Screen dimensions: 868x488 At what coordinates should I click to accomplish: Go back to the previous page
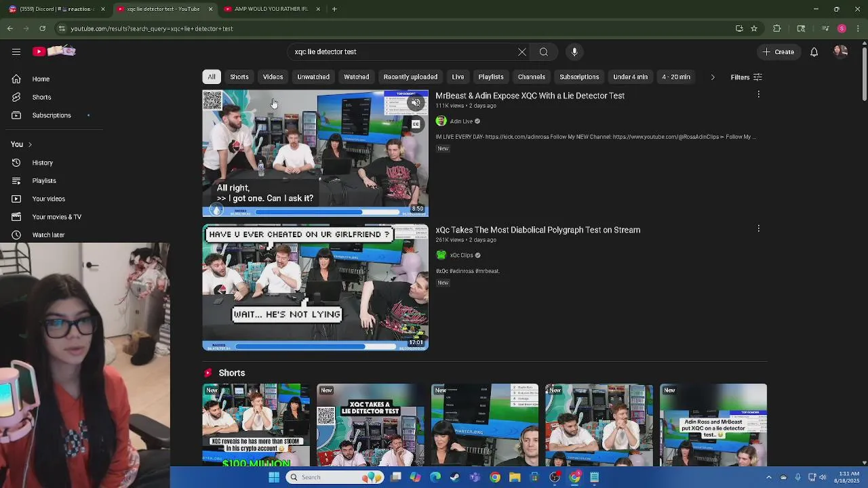pyautogui.click(x=9, y=28)
